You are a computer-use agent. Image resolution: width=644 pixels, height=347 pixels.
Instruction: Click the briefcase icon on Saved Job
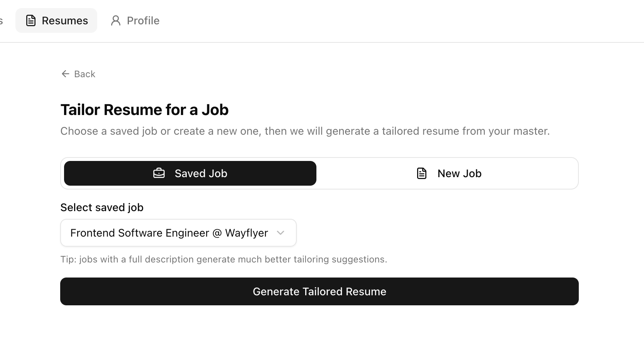click(159, 173)
